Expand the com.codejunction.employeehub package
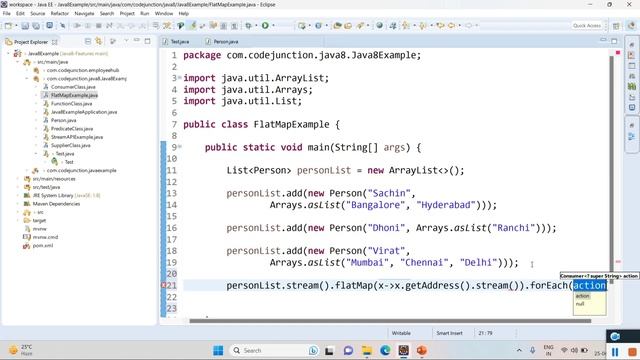Screen dimensions: 640x360 click(27, 70)
